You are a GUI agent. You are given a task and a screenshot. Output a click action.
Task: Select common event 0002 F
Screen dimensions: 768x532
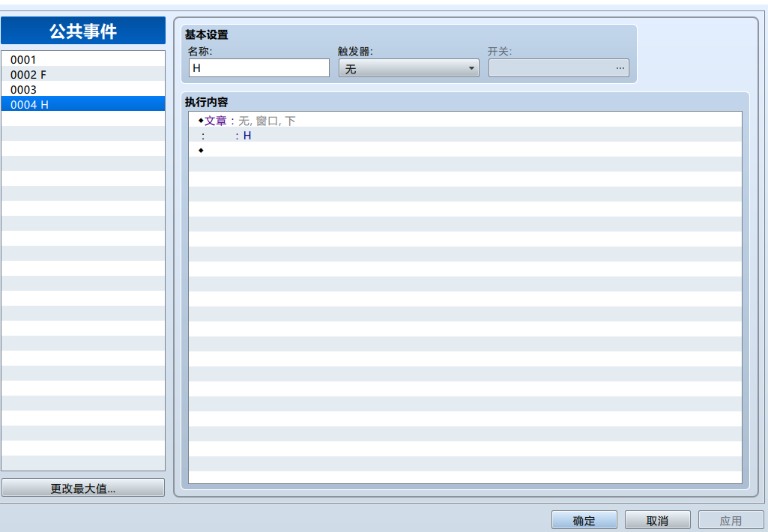pyautogui.click(x=82, y=74)
